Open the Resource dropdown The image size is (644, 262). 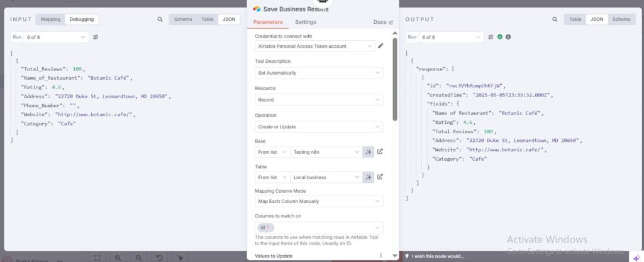point(319,100)
